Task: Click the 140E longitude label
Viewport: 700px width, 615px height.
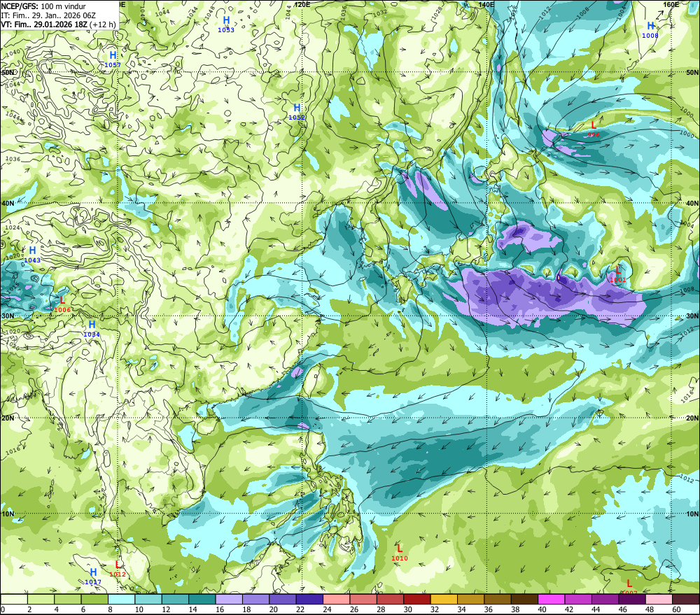Action: click(x=486, y=4)
